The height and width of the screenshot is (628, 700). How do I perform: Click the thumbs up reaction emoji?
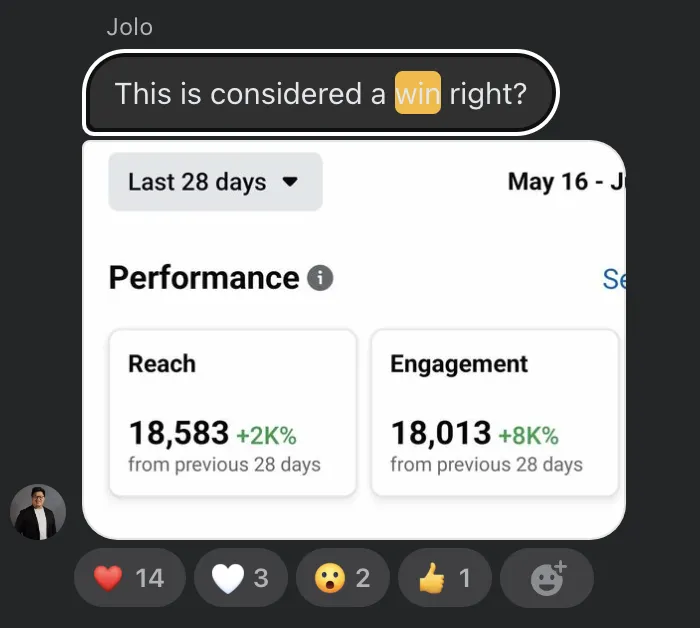point(432,578)
